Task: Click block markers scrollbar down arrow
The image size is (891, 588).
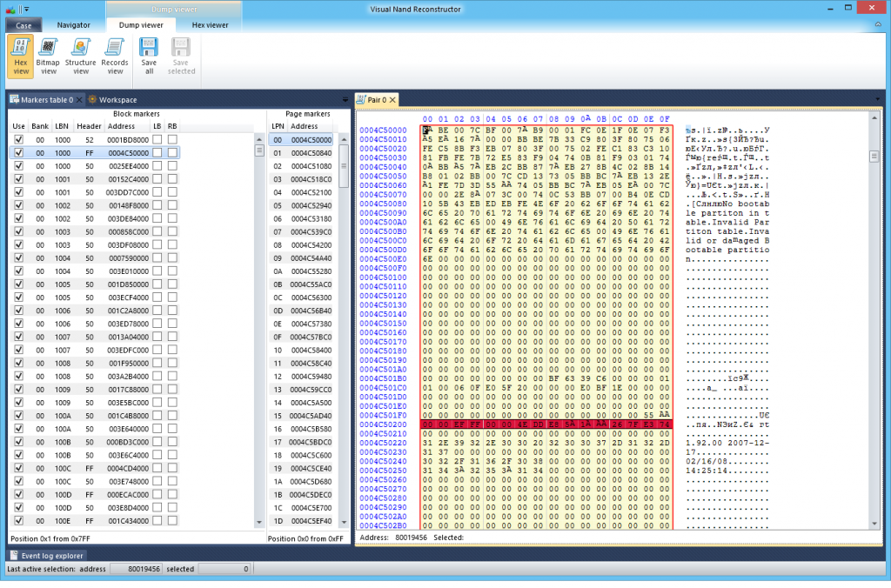Action: point(259,522)
